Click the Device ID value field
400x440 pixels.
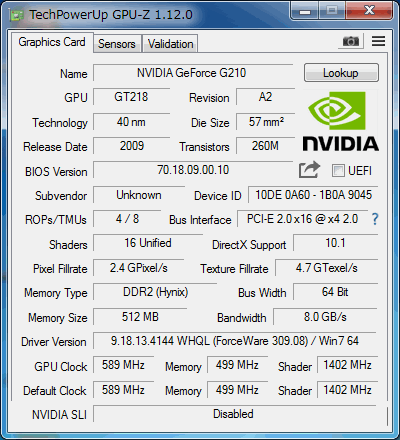tap(313, 195)
